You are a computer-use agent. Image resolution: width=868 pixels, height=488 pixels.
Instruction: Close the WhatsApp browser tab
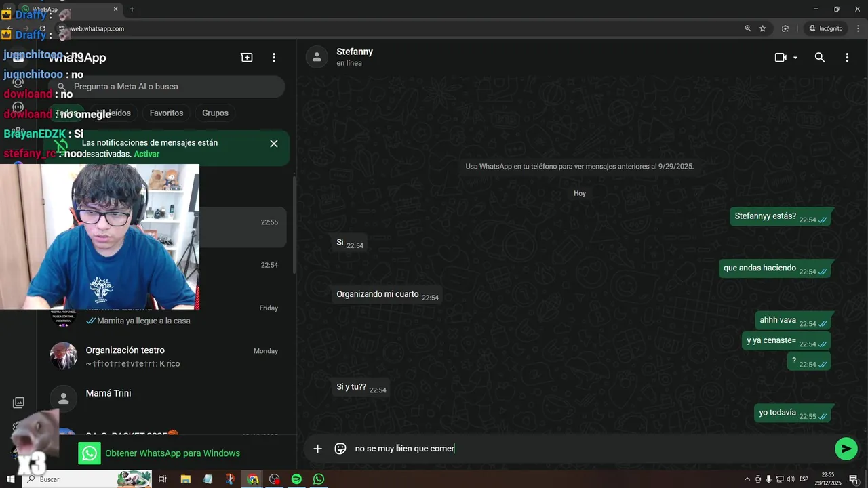click(x=116, y=9)
